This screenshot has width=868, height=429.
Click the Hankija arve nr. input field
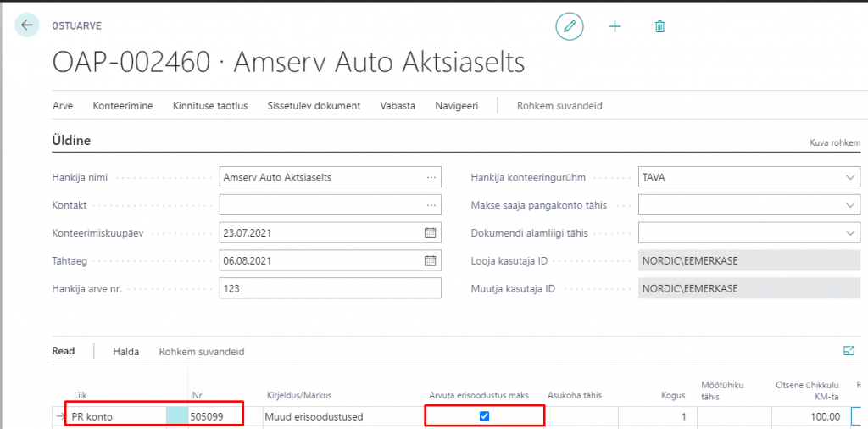[x=330, y=288]
